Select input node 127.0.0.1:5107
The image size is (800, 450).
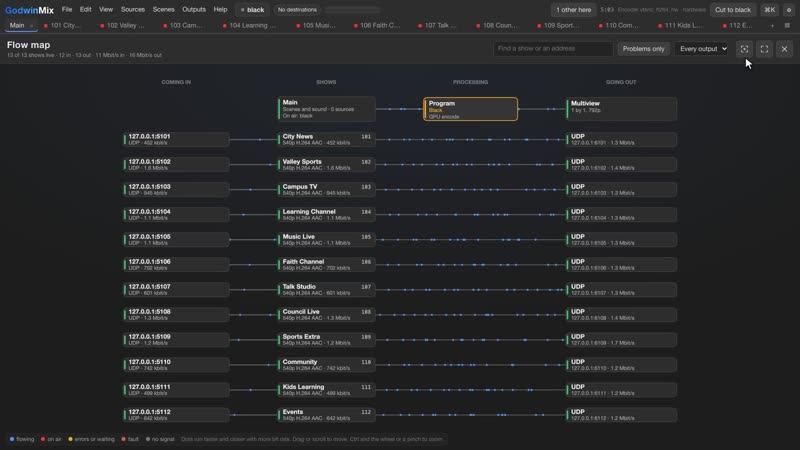[x=176, y=289]
